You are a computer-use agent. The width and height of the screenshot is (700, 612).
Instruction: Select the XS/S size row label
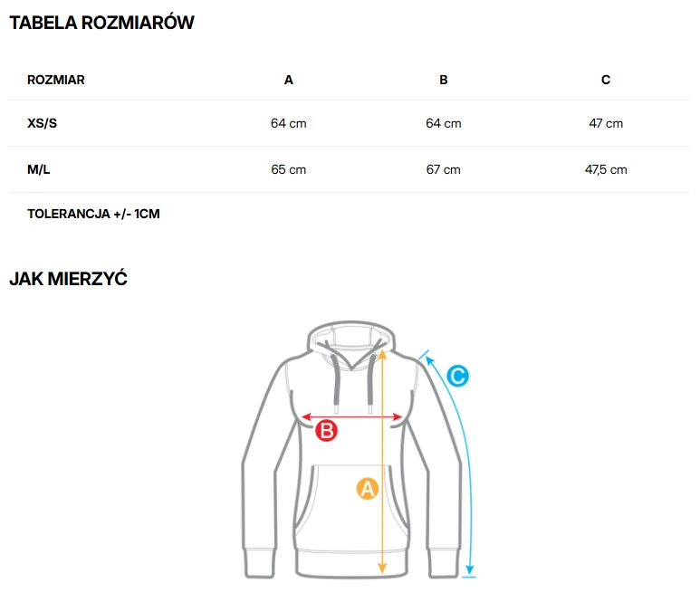point(43,123)
